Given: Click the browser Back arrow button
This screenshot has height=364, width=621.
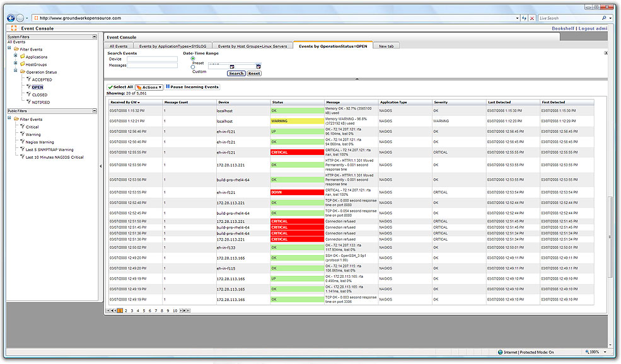Looking at the screenshot, I should click(9, 18).
